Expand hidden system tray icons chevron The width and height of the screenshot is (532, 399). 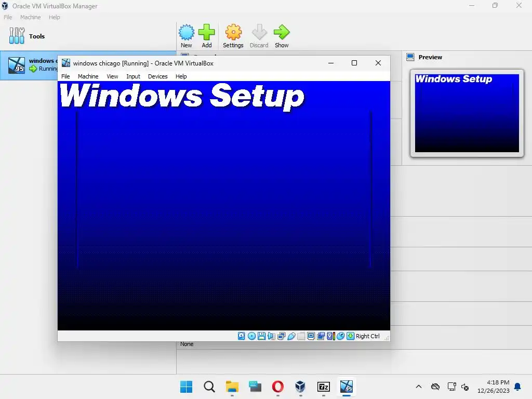click(419, 387)
